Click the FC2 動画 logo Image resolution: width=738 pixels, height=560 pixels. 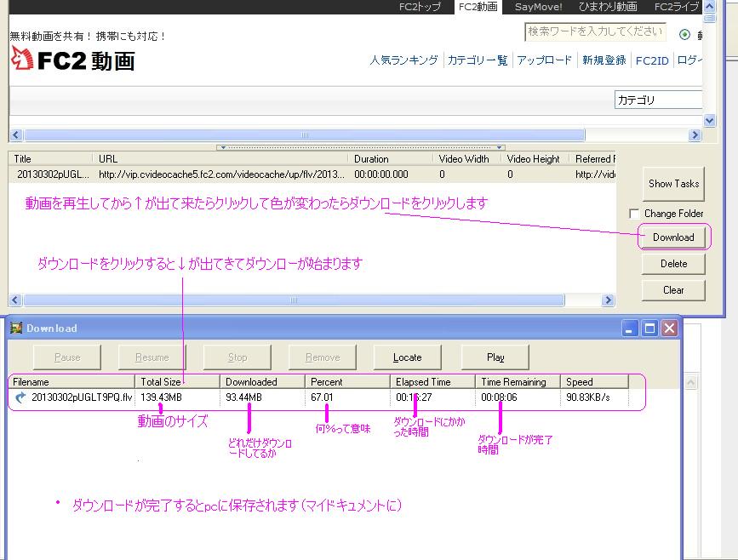coord(73,60)
